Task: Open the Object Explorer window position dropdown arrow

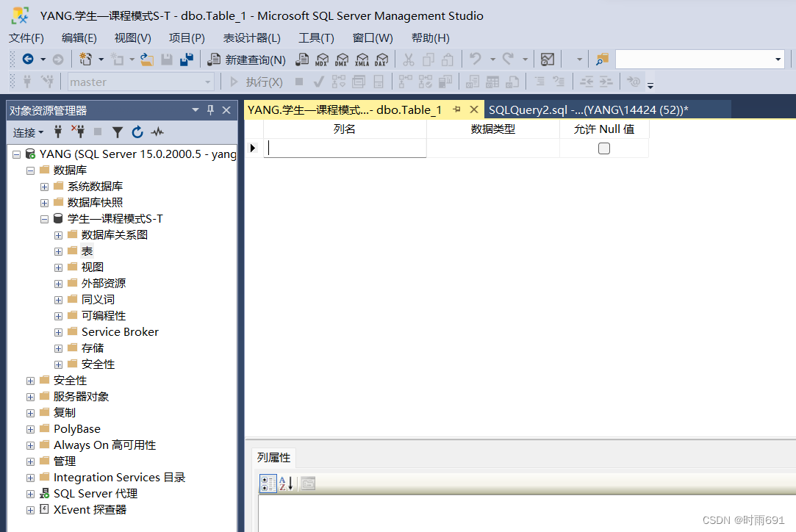Action: (196, 109)
